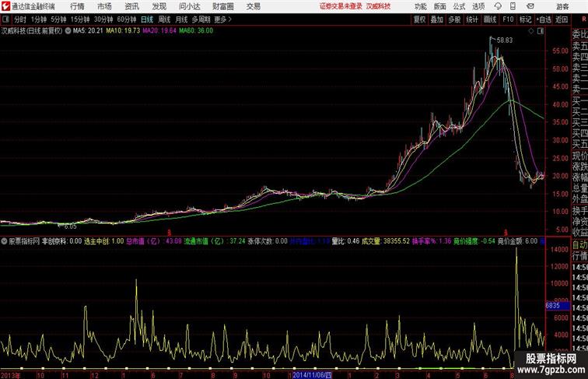
Task: Click the 竞价强度: -0.54 value
Action: click(x=474, y=241)
